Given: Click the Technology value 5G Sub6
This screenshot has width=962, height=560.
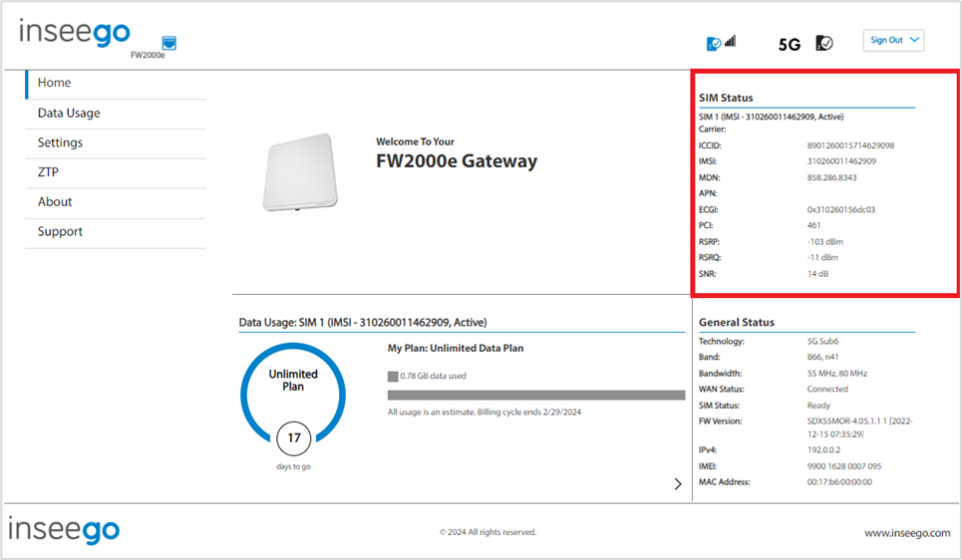Looking at the screenshot, I should tap(822, 342).
